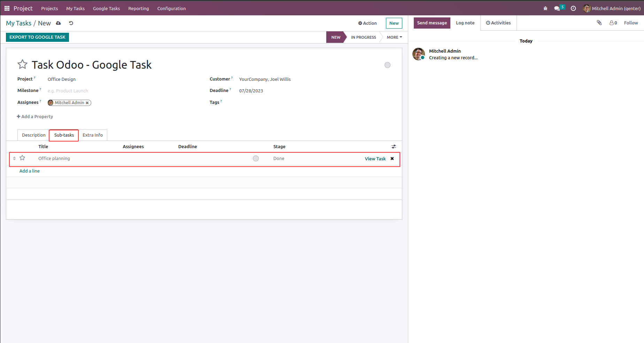Show followers count icon
This screenshot has height=343, width=644.
pos(613,23)
